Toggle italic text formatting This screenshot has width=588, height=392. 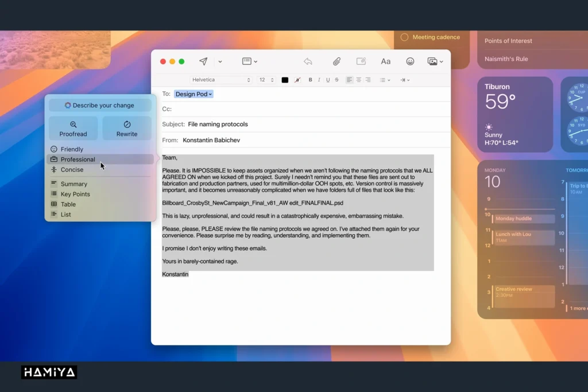point(319,80)
